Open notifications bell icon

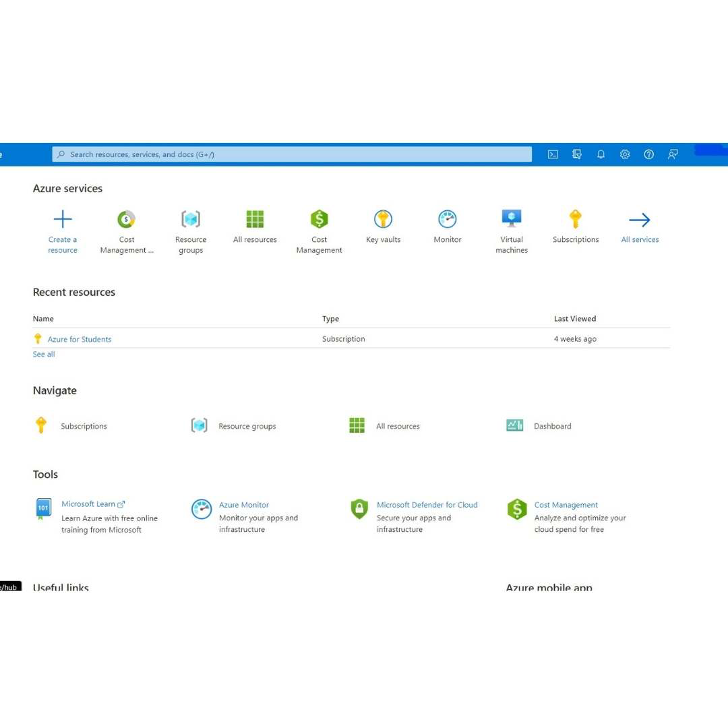tap(601, 154)
